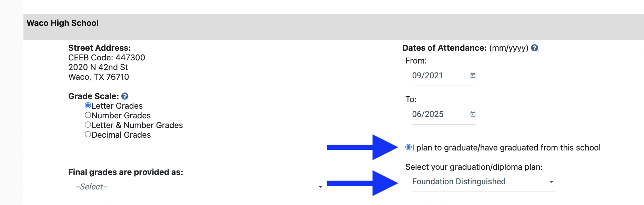Open the To date calendar picker icon

473,114
